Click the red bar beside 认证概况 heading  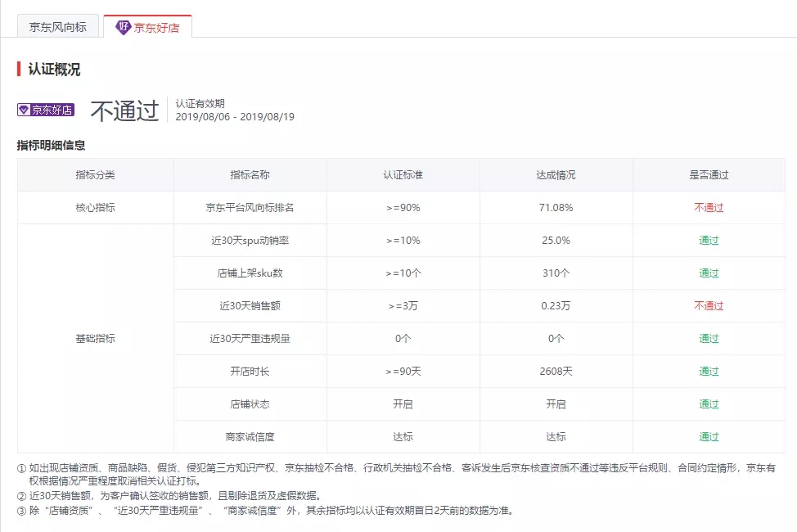tap(19, 70)
